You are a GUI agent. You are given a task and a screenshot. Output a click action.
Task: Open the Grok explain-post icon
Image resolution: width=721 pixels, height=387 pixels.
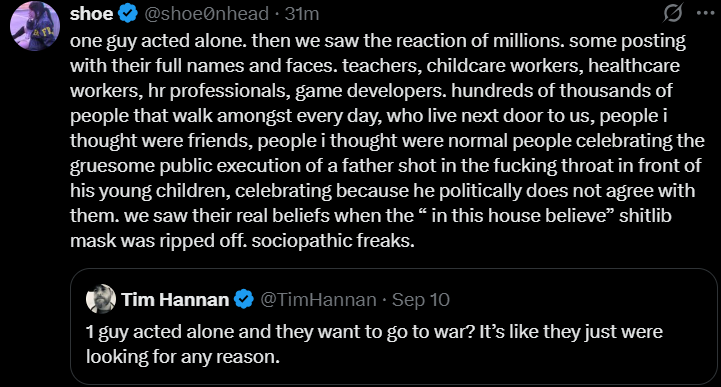(672, 13)
